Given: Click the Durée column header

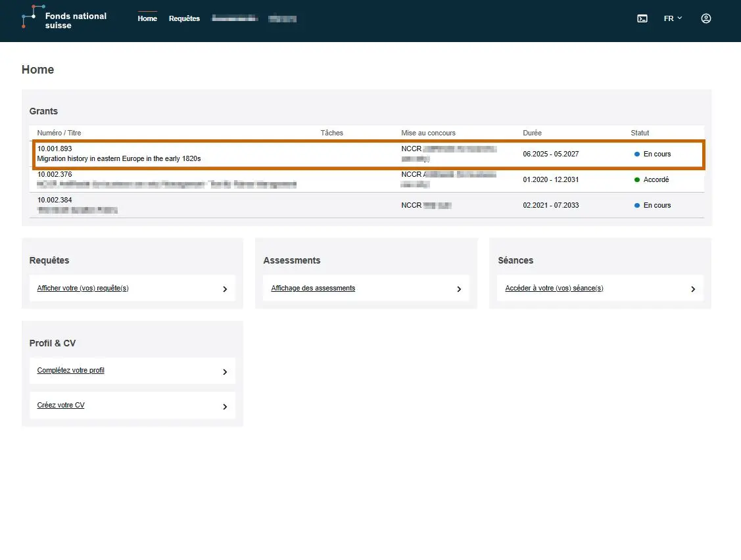Looking at the screenshot, I should 532,133.
